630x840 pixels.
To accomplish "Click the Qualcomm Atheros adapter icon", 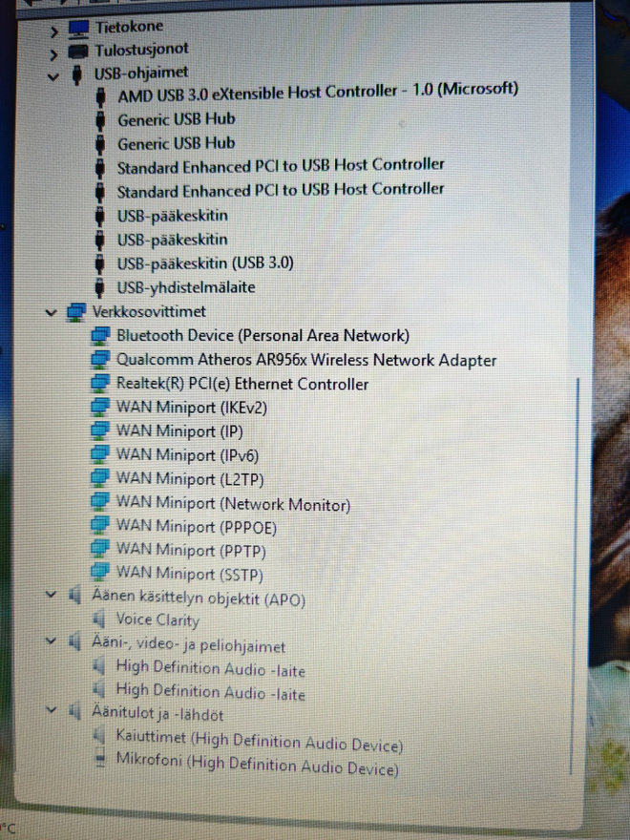I will pos(100,359).
